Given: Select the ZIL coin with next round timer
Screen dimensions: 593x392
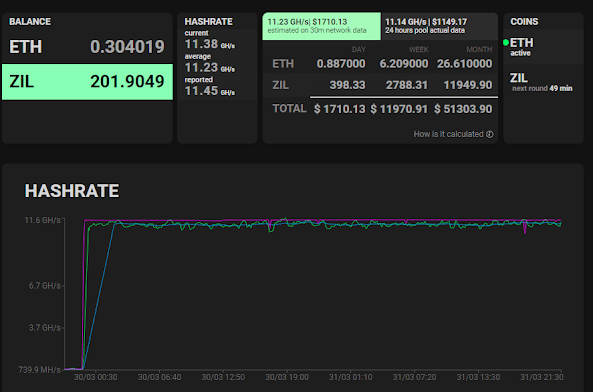Looking at the screenshot, I should pyautogui.click(x=543, y=82).
